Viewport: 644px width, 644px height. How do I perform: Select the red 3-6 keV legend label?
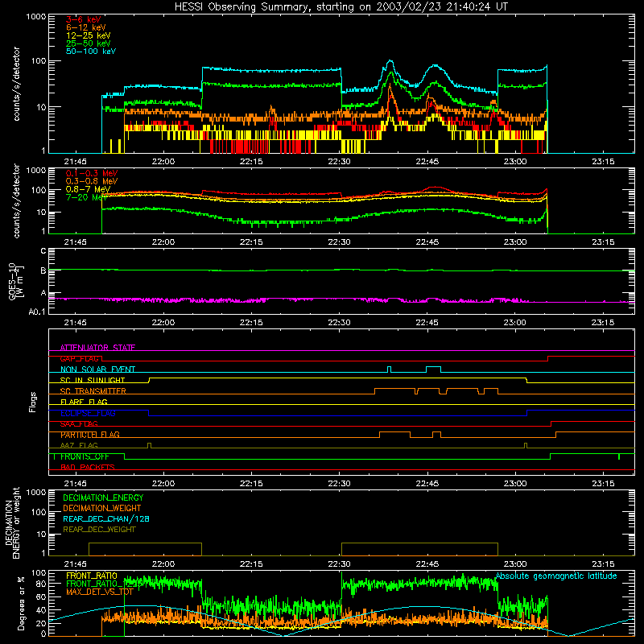tap(84, 19)
